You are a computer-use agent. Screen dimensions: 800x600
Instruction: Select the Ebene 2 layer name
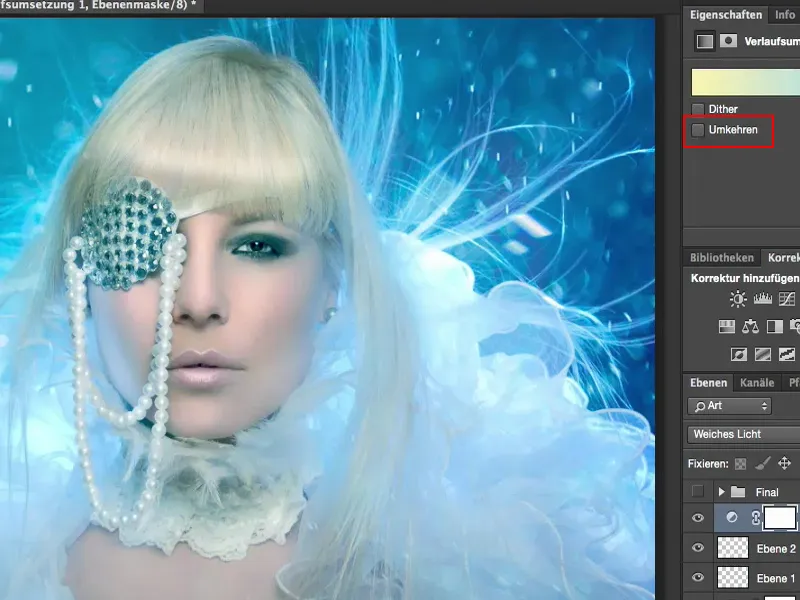pos(776,549)
